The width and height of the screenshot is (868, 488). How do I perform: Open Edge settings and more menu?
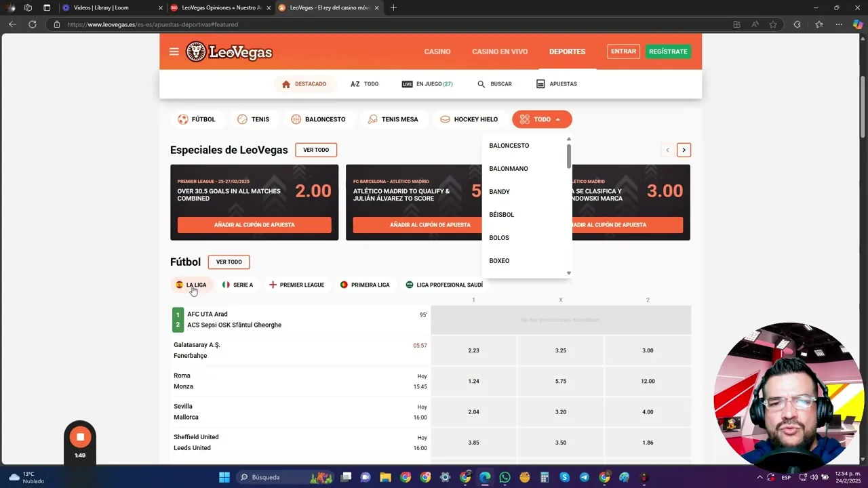[839, 24]
